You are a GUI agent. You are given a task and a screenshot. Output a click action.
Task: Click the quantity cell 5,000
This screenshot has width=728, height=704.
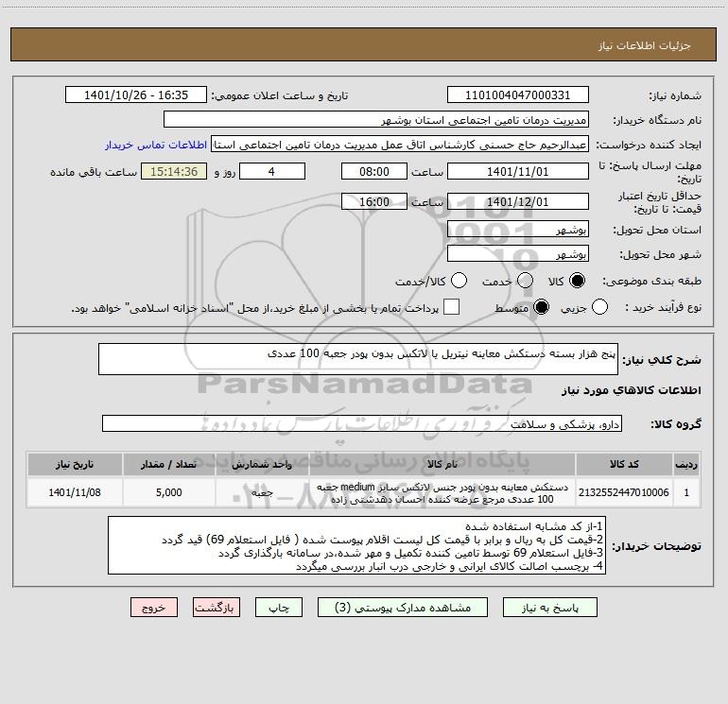tap(169, 492)
